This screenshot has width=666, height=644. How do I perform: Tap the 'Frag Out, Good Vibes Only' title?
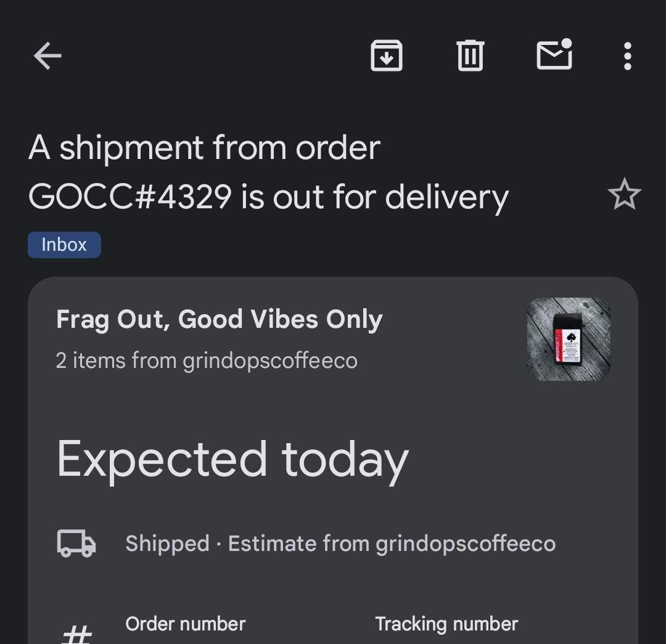(219, 319)
